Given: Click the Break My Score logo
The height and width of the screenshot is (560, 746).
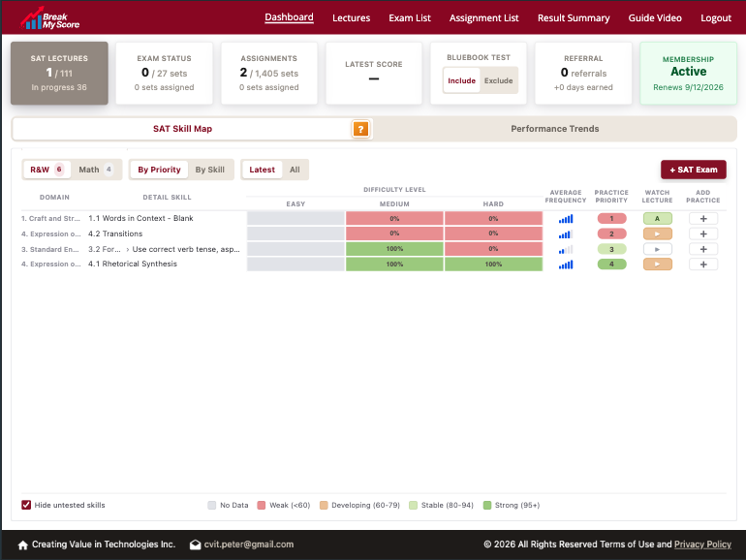Looking at the screenshot, I should point(50,18).
